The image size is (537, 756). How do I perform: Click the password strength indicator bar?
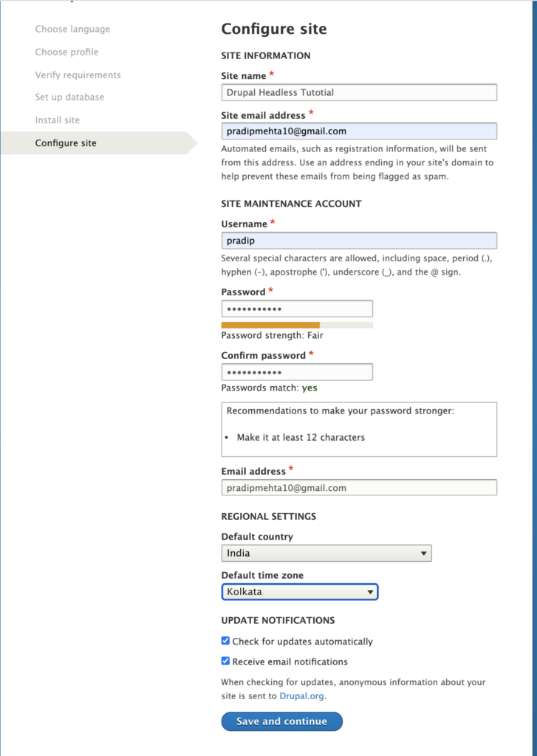coord(297,325)
